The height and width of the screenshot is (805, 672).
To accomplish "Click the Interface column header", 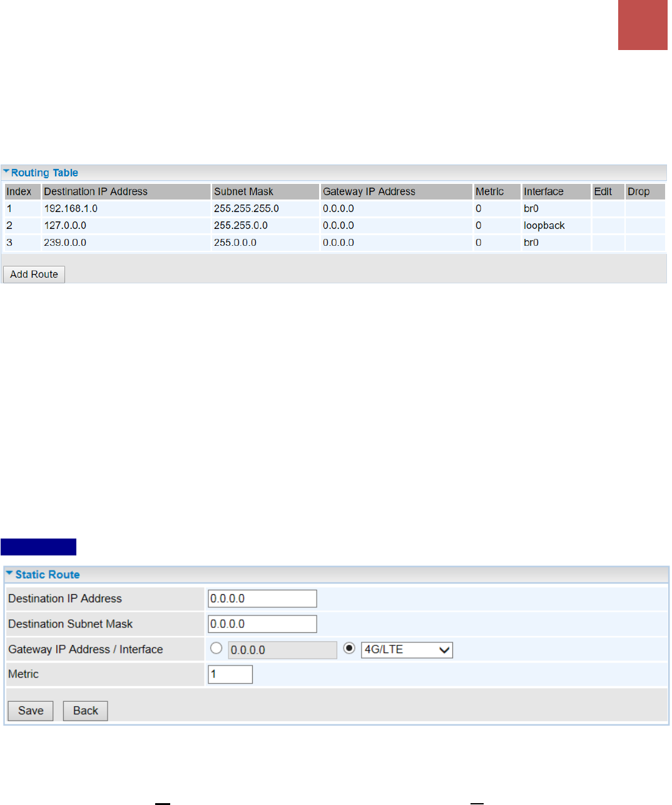I will [x=556, y=191].
